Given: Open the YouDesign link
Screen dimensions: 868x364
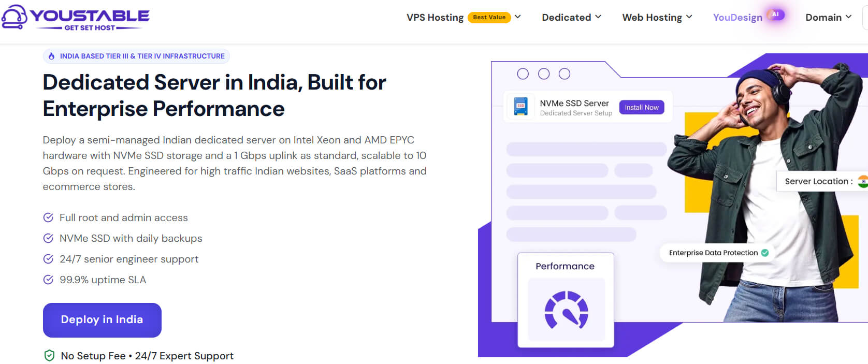Looking at the screenshot, I should pyautogui.click(x=737, y=18).
